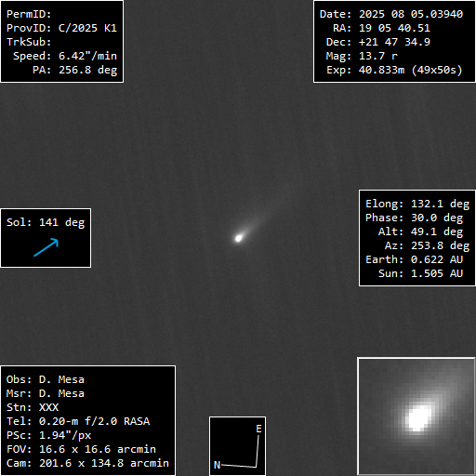Click the Tel: 0.20-m f/2.0 RASA line
Image resolution: width=476 pixels, height=476 pixels.
[78, 421]
